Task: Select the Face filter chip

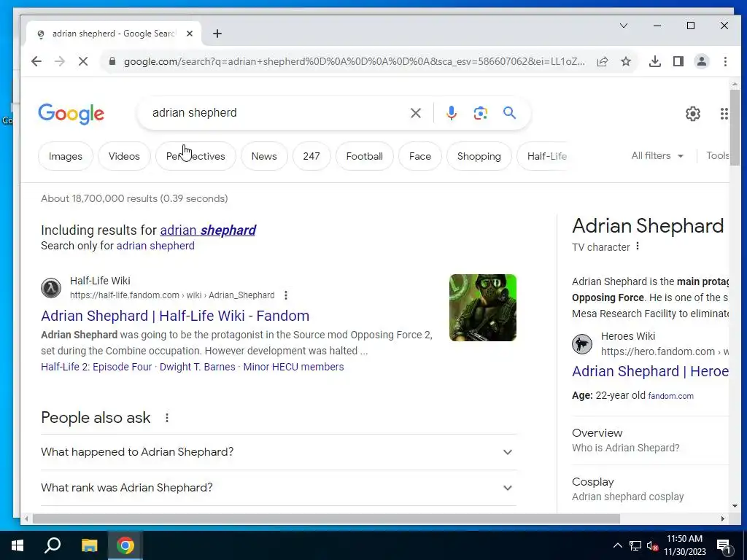Action: pos(420,156)
